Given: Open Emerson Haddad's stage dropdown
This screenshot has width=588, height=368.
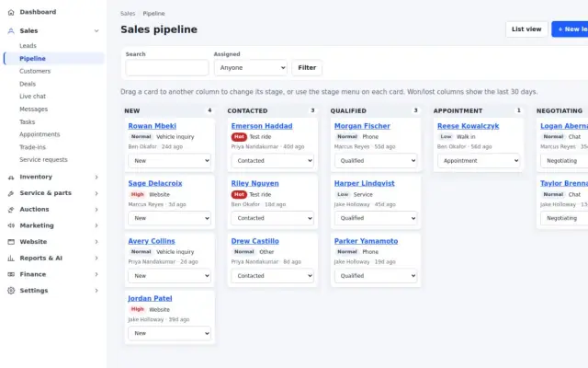Looking at the screenshot, I should click(272, 161).
